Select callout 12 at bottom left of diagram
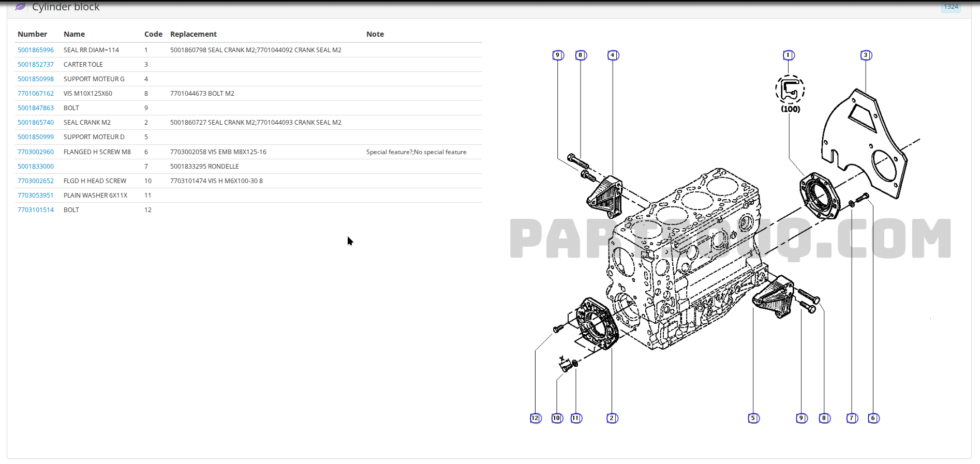 coord(536,418)
